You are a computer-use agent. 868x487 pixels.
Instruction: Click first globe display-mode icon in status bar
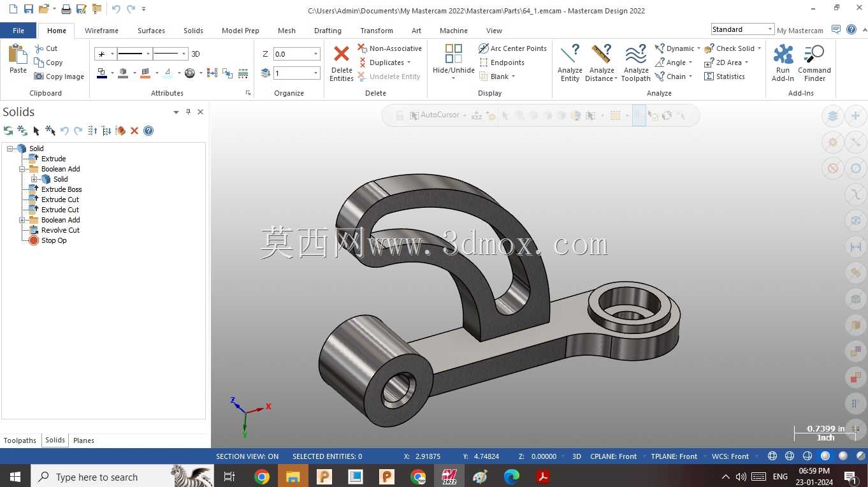(772, 456)
